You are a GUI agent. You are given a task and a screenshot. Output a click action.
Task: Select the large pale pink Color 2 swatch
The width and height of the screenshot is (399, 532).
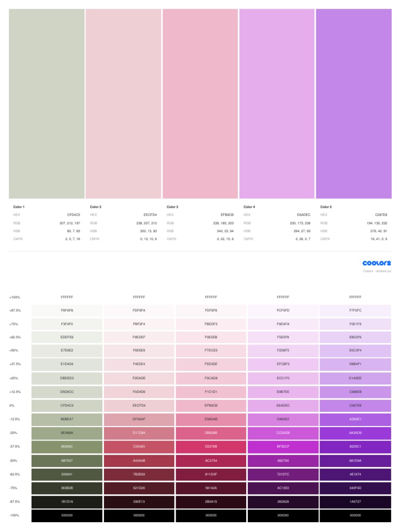click(x=123, y=103)
